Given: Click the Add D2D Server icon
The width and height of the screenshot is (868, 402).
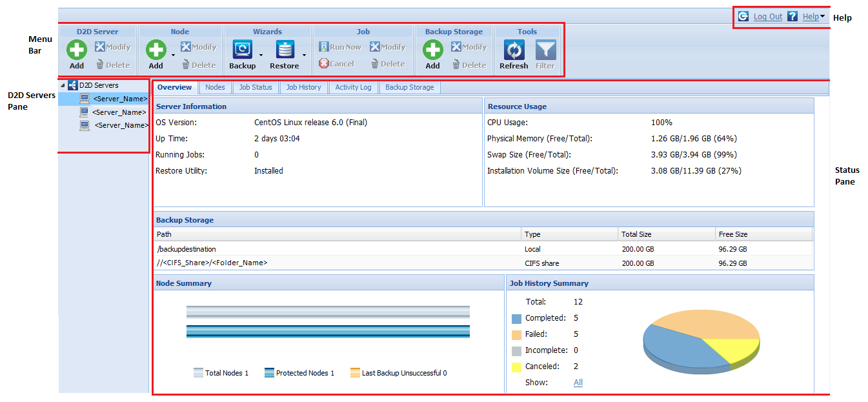Looking at the screenshot, I should (x=76, y=49).
